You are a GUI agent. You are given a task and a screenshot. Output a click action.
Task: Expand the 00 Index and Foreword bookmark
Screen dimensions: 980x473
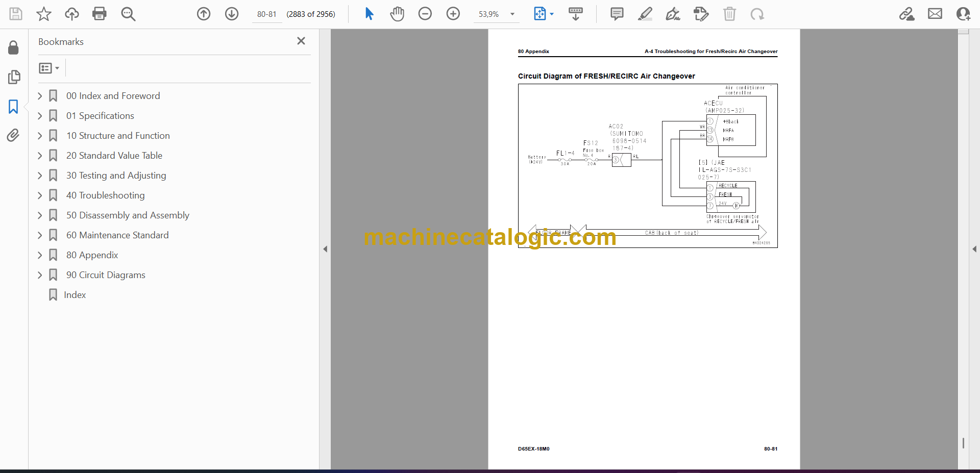coord(40,95)
